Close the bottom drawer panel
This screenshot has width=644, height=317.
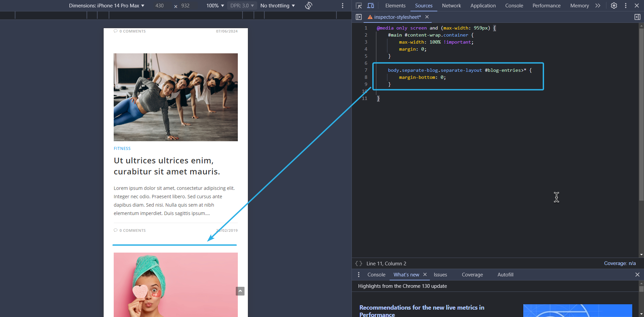[x=637, y=275]
